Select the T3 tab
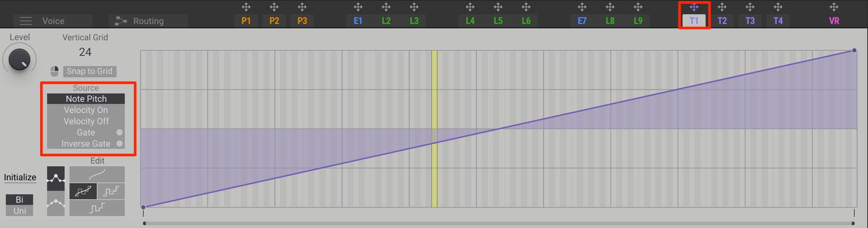Viewport: 868px width, 228px height. coord(750,21)
